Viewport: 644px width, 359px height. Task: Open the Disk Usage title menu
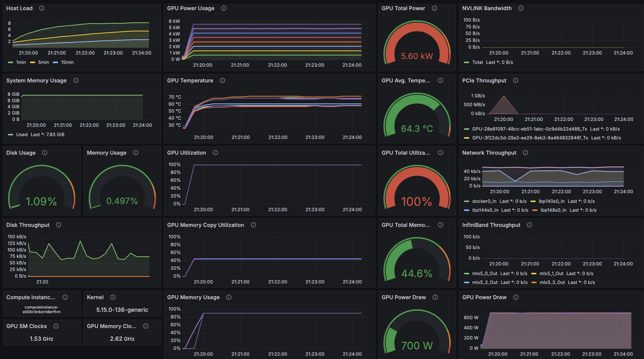(x=21, y=153)
